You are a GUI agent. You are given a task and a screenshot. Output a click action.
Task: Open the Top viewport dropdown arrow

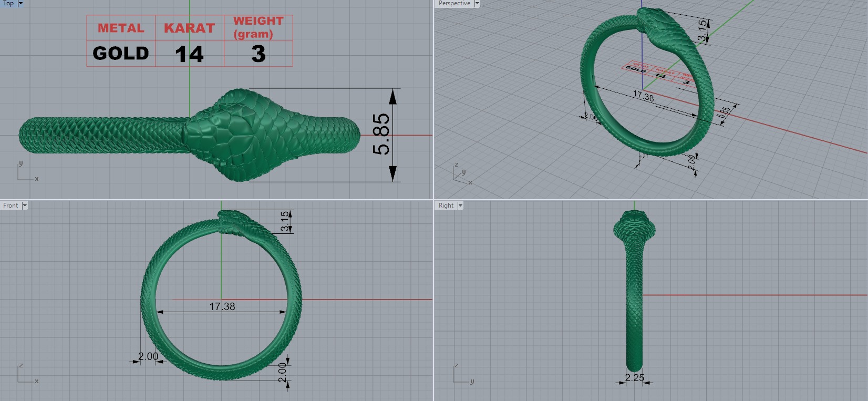21,3
